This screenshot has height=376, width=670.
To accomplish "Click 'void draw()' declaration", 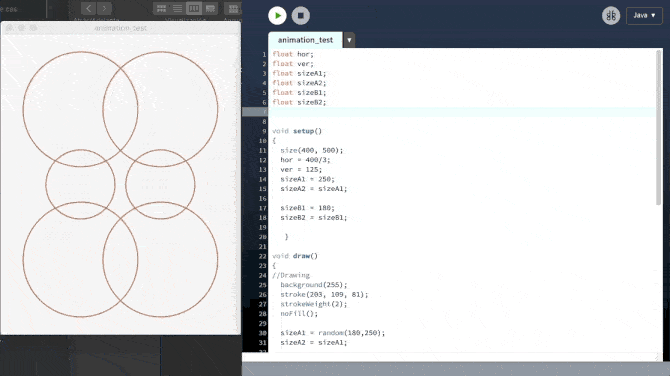I will (295, 256).
